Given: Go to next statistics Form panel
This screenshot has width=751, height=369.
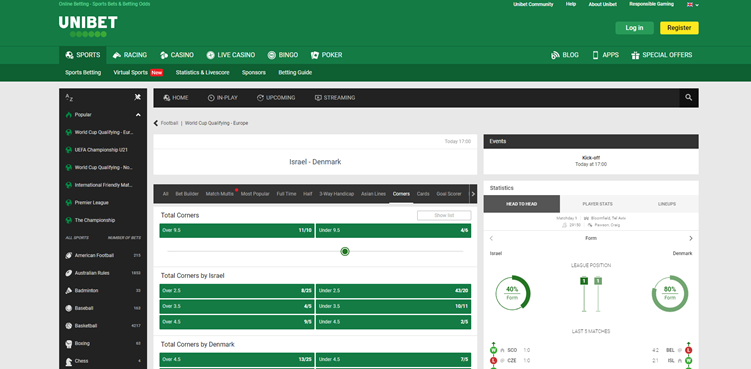Looking at the screenshot, I should 691,238.
